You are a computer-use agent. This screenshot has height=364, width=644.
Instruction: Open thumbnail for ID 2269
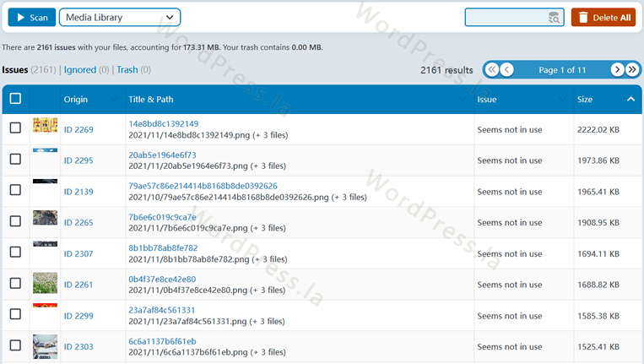tap(45, 126)
